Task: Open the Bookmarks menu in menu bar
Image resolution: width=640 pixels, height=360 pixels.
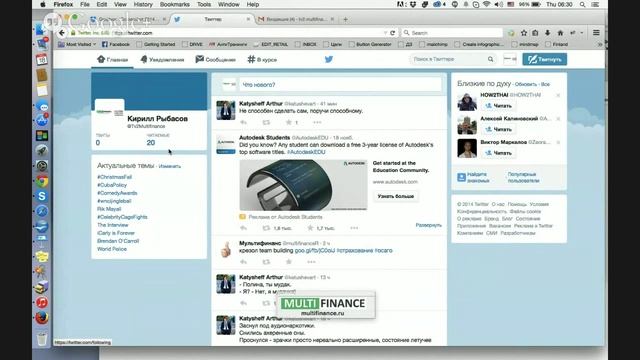Action: click(174, 4)
